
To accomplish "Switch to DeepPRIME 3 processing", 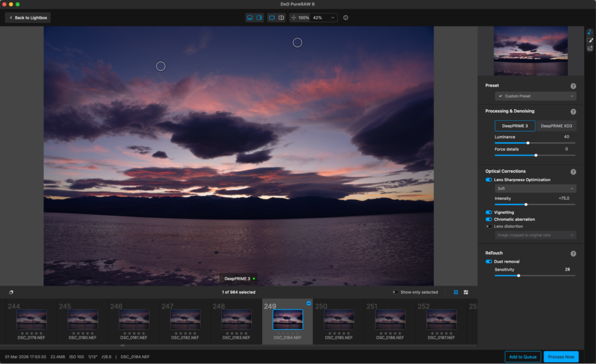I will tap(514, 125).
